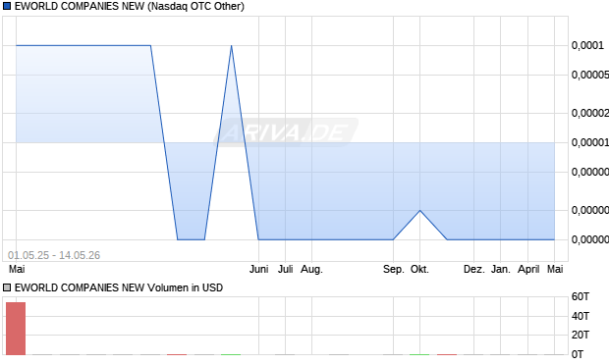
Task: Click the Jan. month label
Action: click(501, 269)
